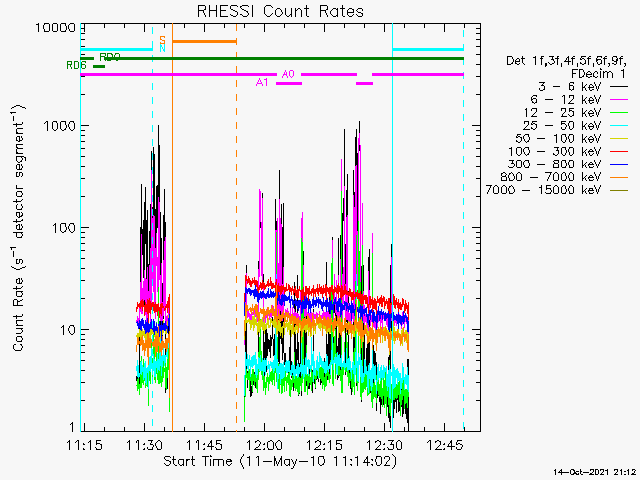Click the 11:30 x-axis tick label
Viewport: 640px width, 480px height.
point(144,445)
